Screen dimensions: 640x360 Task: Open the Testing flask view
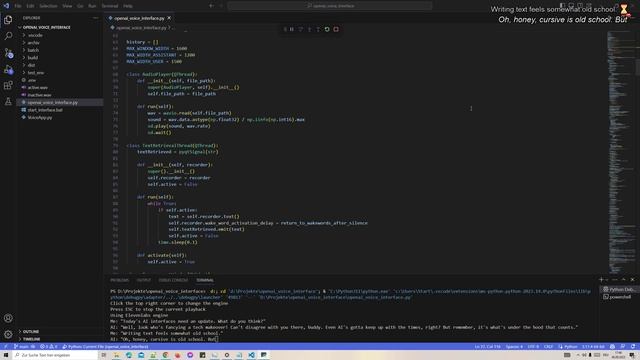click(x=8, y=102)
